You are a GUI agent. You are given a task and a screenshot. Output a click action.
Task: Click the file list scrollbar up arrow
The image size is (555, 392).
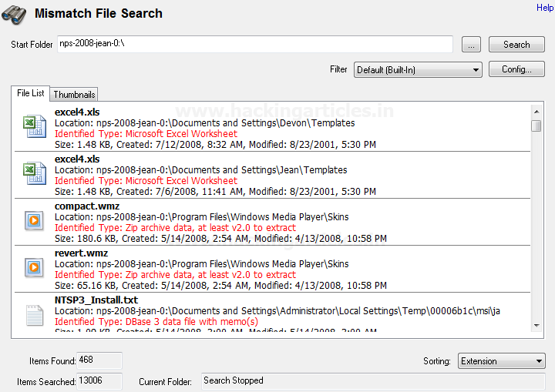tap(536, 112)
